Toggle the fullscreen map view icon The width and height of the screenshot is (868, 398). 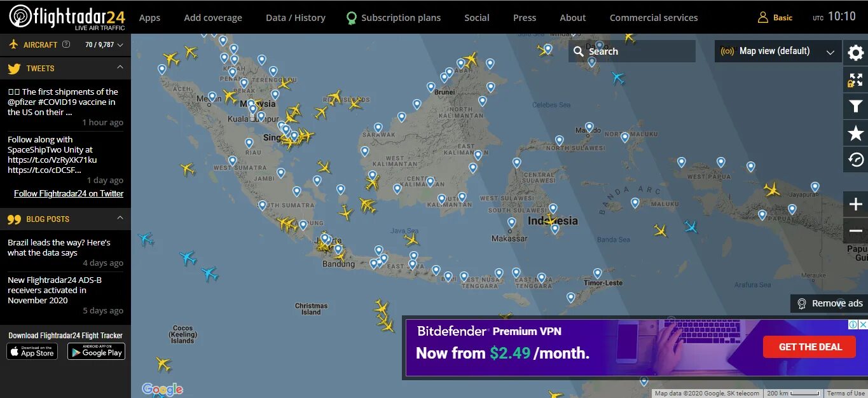pos(856,79)
